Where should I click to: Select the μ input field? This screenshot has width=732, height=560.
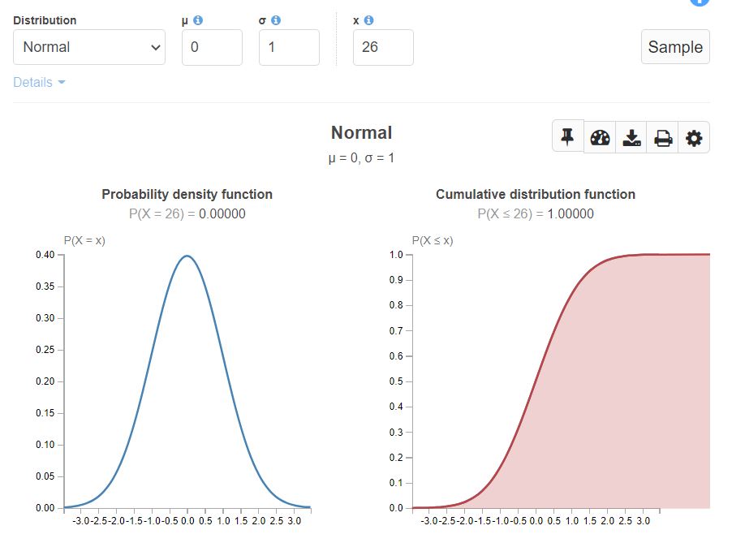[212, 47]
